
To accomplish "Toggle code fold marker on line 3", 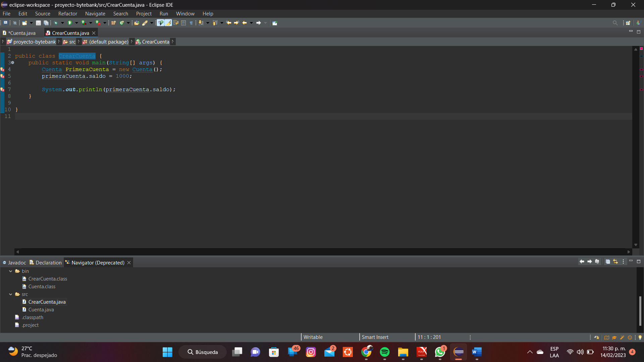I will coord(13,63).
